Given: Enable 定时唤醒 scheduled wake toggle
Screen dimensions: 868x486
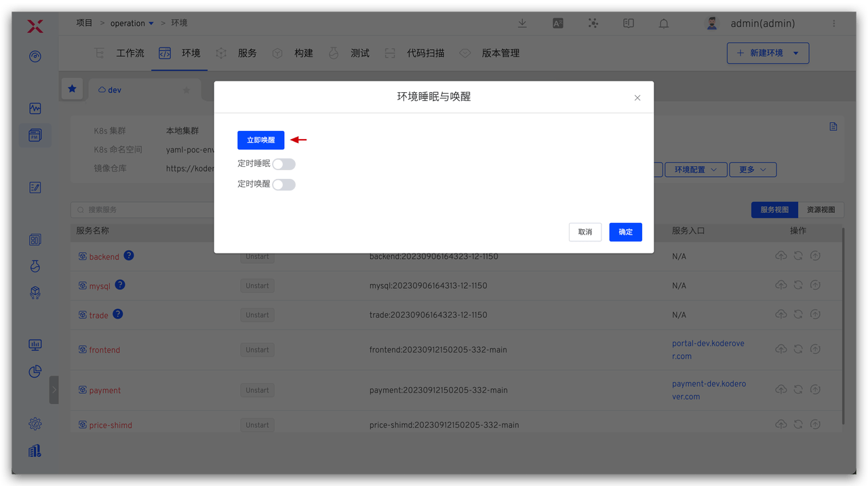Looking at the screenshot, I should tap(283, 184).
